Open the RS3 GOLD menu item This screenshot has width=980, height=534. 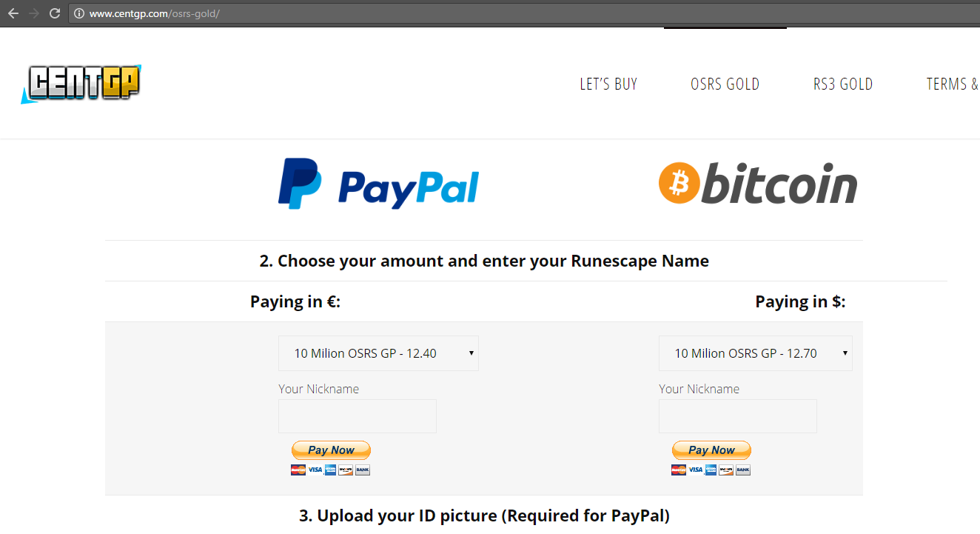point(843,84)
